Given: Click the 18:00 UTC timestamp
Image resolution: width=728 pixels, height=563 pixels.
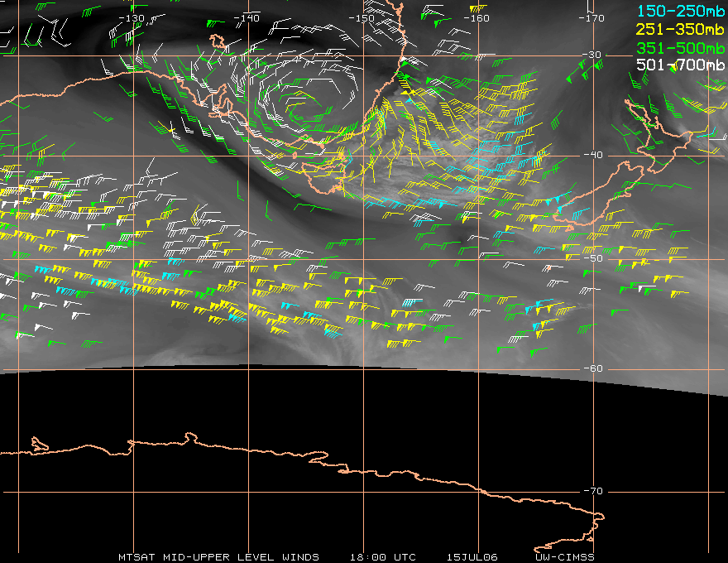Looking at the screenshot, I should [x=382, y=557].
